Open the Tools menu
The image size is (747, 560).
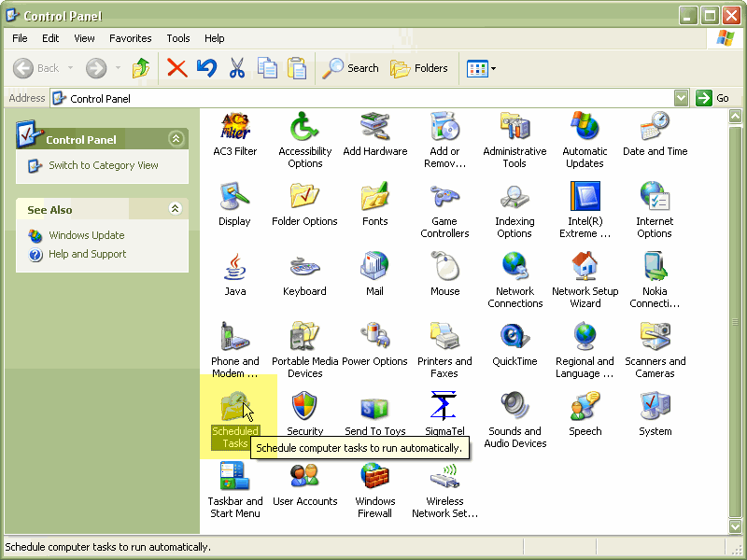178,38
